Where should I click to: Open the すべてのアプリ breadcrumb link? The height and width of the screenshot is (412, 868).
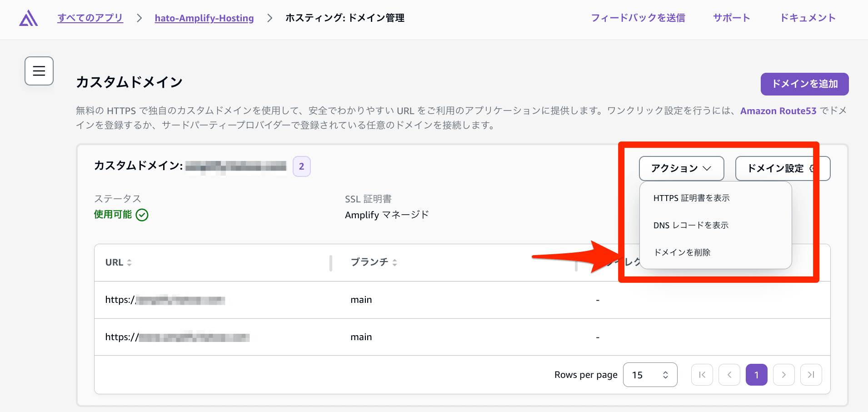tap(90, 18)
